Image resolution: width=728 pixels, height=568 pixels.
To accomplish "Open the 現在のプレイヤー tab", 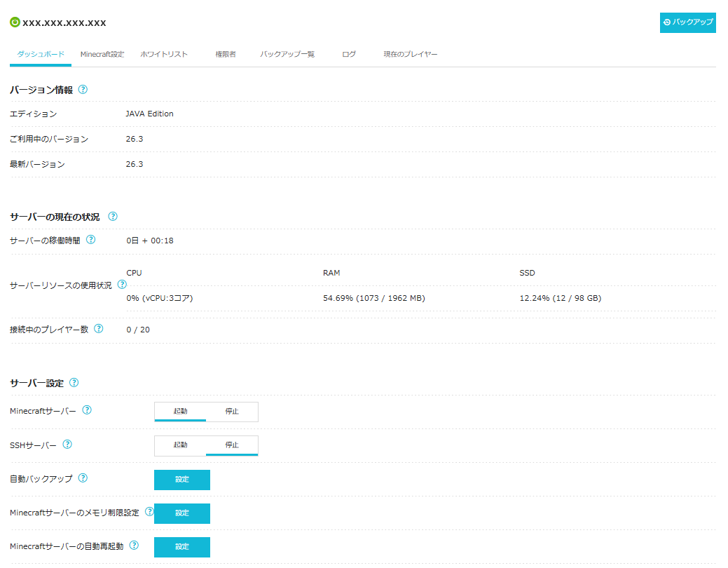I will click(x=411, y=55).
